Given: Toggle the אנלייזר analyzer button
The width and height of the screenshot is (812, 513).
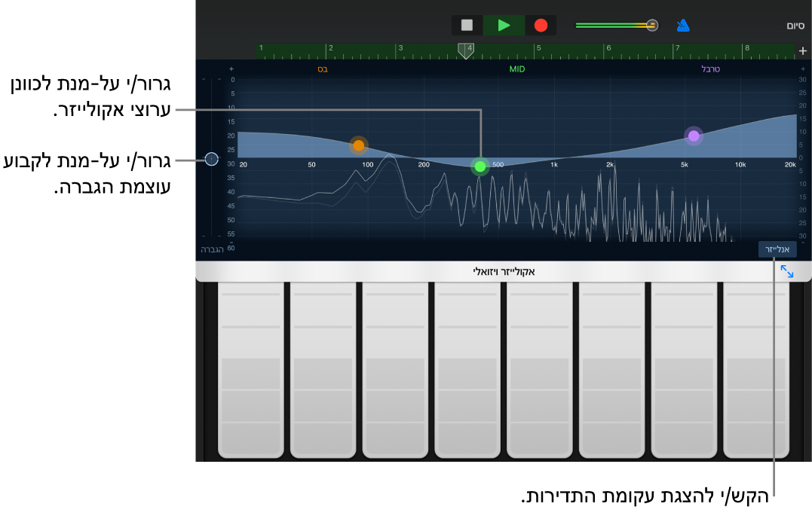Looking at the screenshot, I should coord(777,249).
